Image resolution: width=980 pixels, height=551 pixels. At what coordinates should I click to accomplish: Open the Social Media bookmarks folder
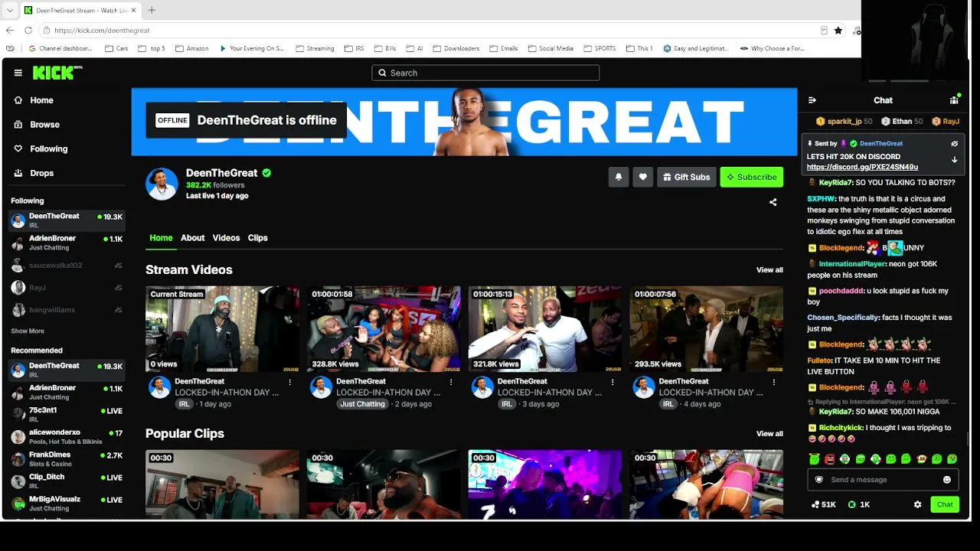[x=550, y=48]
